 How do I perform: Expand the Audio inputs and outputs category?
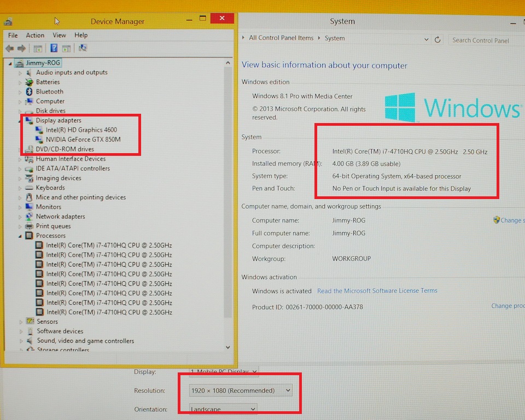coord(20,73)
